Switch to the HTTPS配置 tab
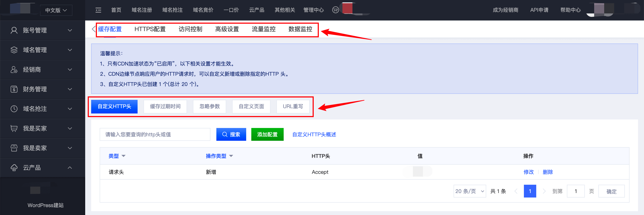Screen dimensions: 644x215 [150, 29]
